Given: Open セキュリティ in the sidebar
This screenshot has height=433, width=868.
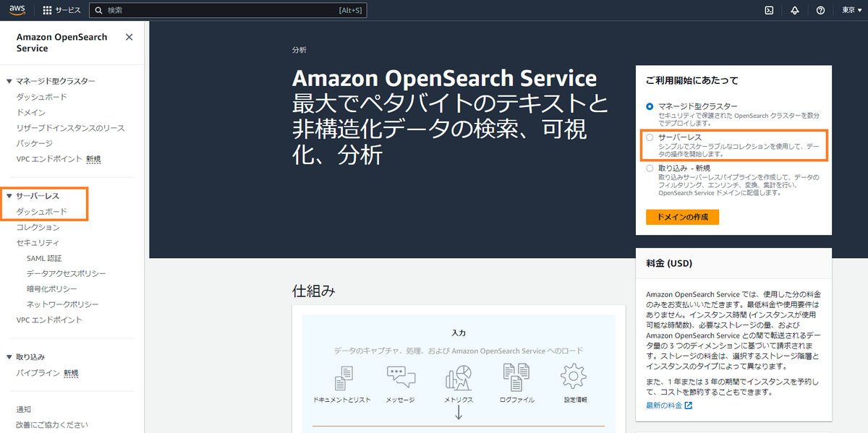Looking at the screenshot, I should [38, 243].
